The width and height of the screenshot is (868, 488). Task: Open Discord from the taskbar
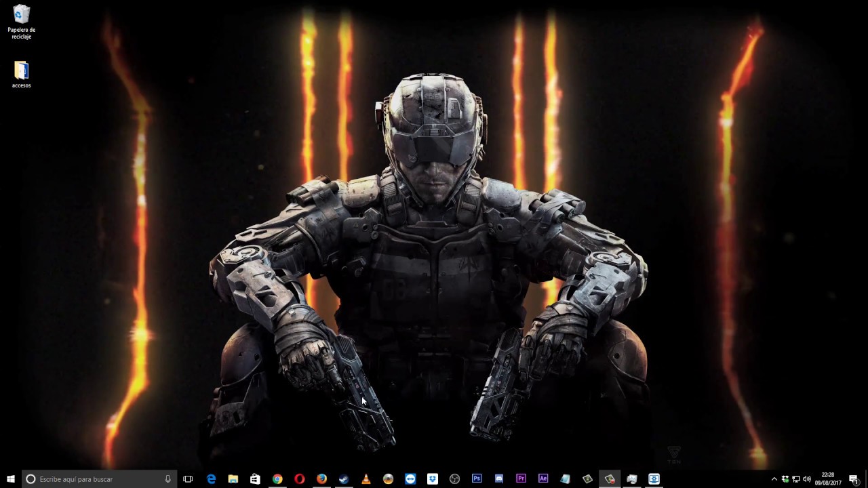tap(499, 479)
